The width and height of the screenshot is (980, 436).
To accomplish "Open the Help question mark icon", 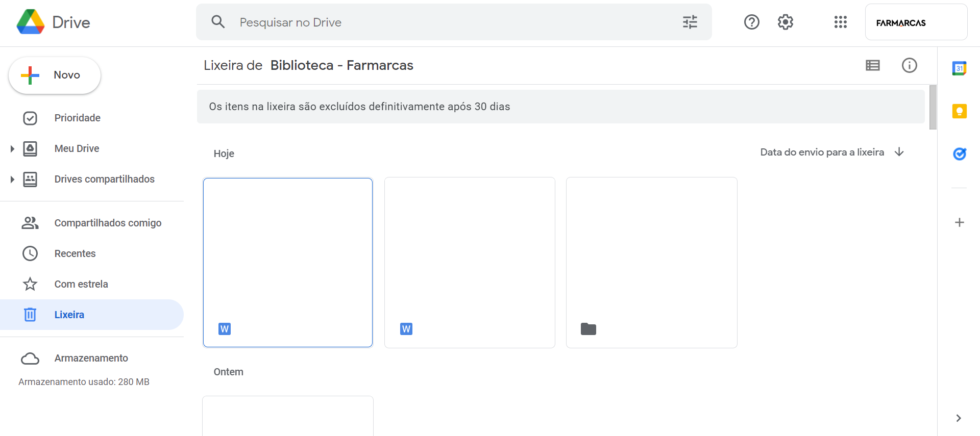I will [751, 22].
